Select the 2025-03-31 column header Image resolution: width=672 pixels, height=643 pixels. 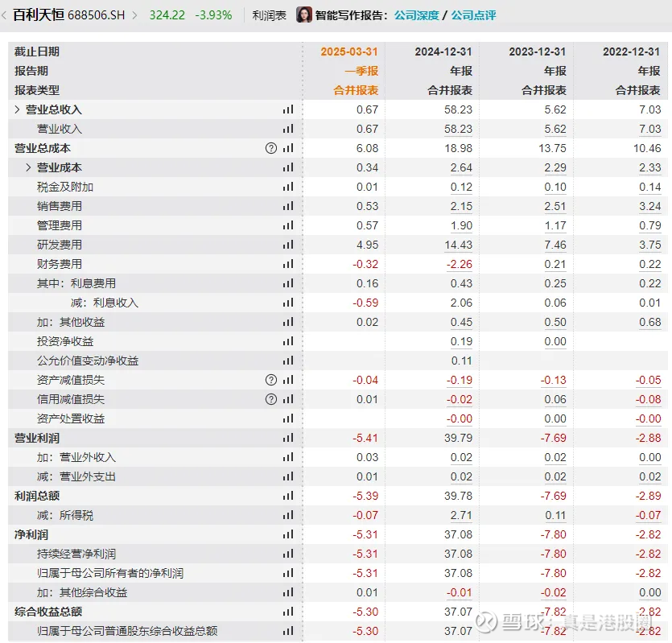349,52
